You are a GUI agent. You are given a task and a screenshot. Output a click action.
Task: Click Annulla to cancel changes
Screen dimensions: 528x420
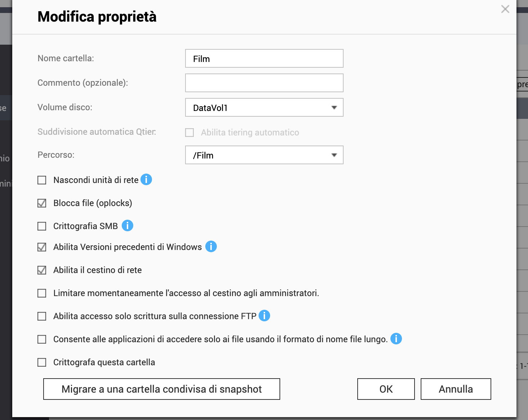coord(456,389)
